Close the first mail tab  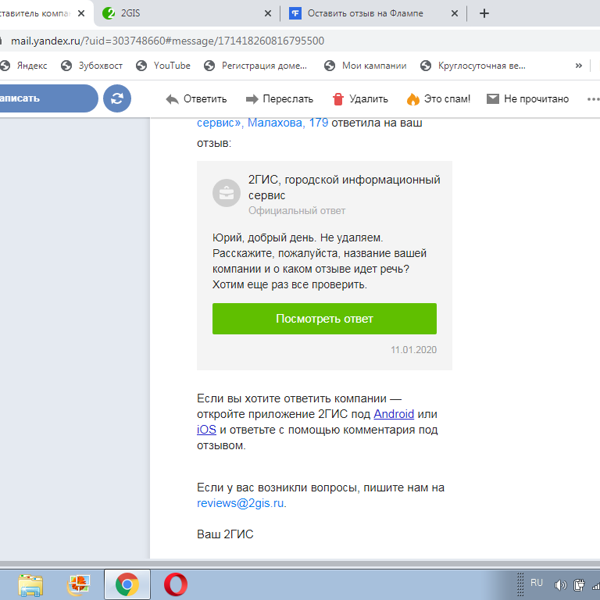(81, 13)
